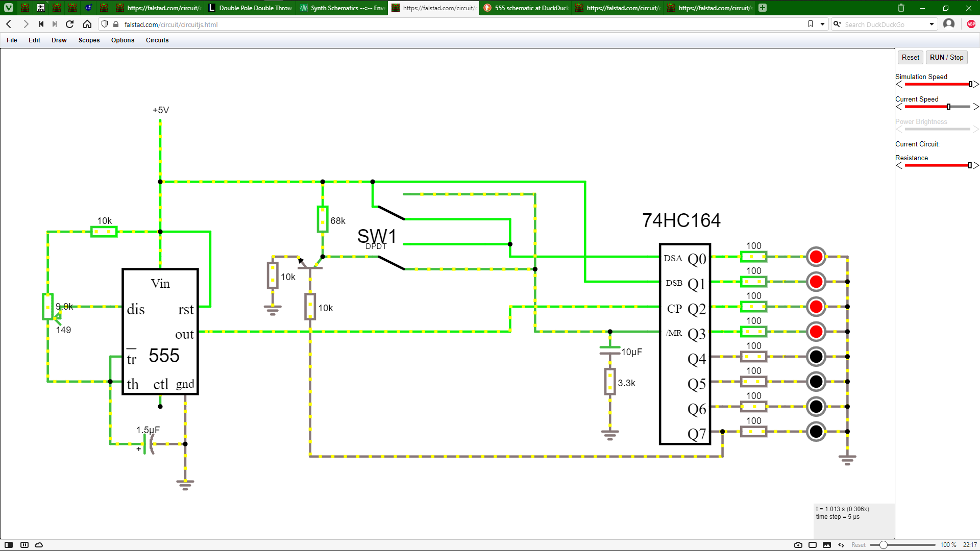Switch to the Synth Schematics tab
The height and width of the screenshot is (551, 980).
coord(342,8)
